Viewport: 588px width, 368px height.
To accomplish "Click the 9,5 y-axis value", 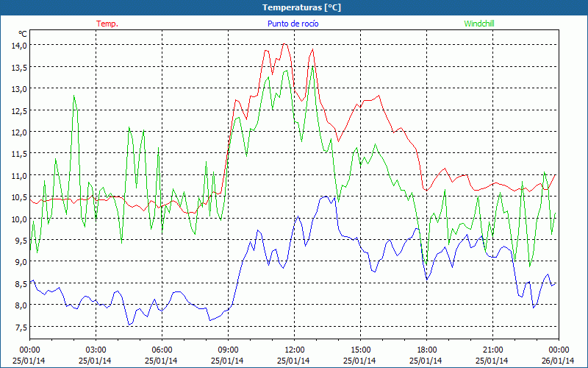I will coord(21,241).
